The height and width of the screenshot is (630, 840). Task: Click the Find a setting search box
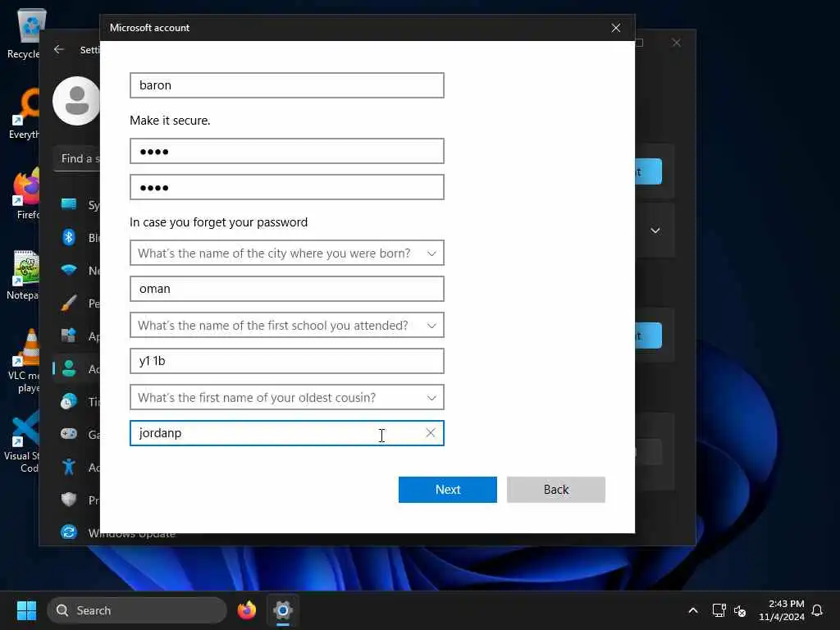click(77, 158)
